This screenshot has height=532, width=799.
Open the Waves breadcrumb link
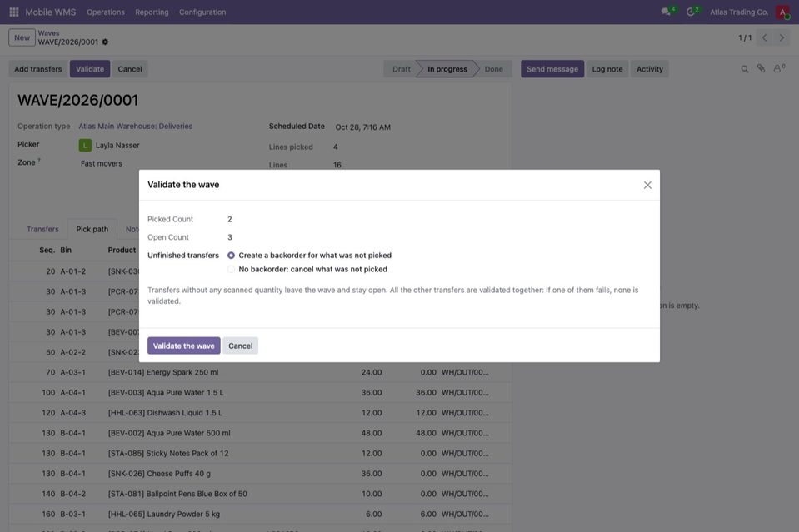click(48, 33)
